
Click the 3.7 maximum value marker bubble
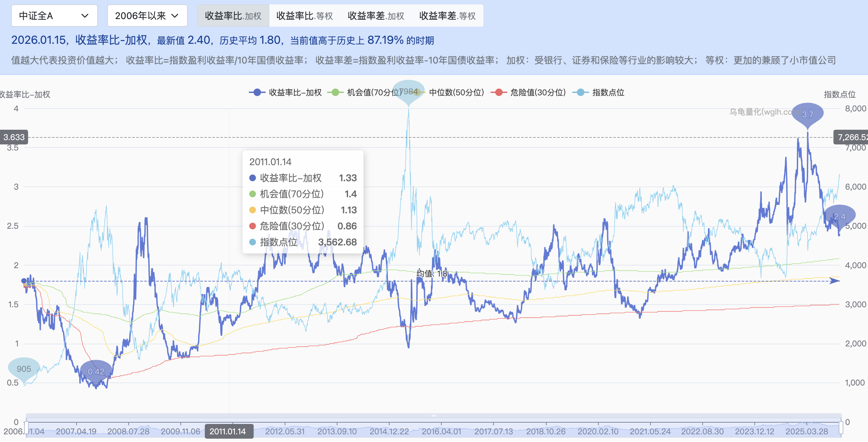pos(807,114)
